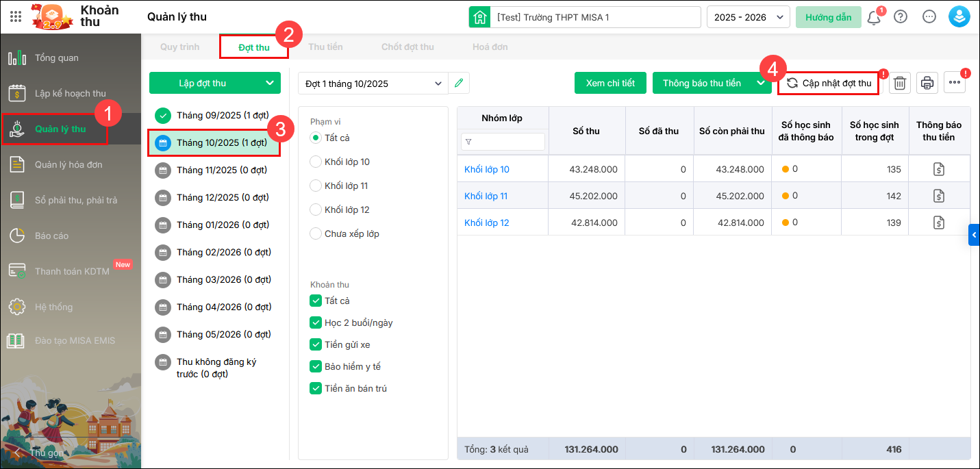This screenshot has height=469, width=980.
Task: Select Tháng 01/2026 (0 đợt) in list
Action: (x=214, y=225)
